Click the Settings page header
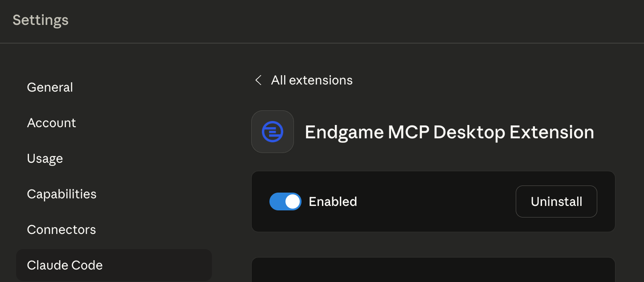Viewport: 644px width, 282px height. (40, 20)
